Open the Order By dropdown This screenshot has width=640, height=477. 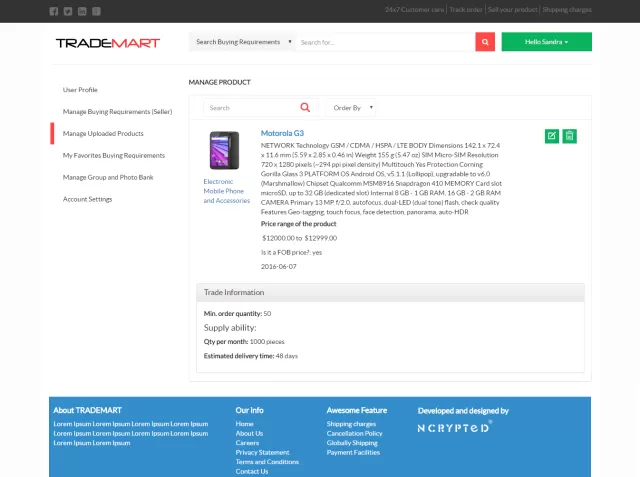coord(351,108)
